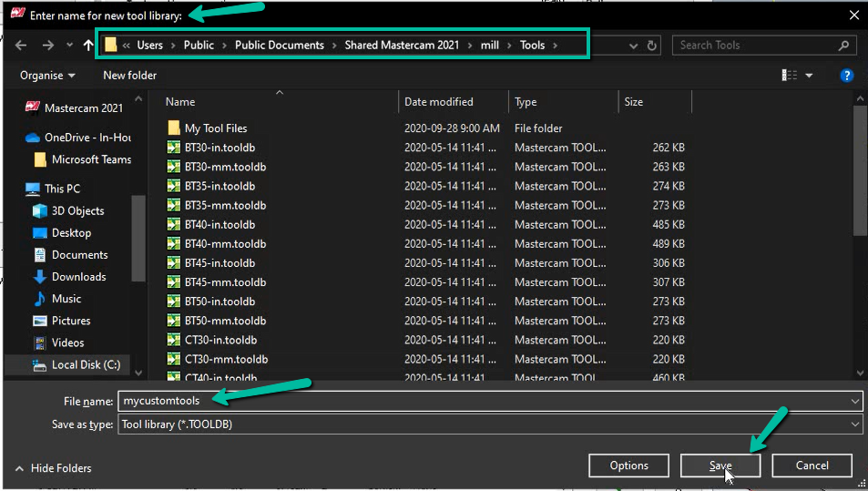Select BT40-mm.tooldb file icon

(x=174, y=243)
